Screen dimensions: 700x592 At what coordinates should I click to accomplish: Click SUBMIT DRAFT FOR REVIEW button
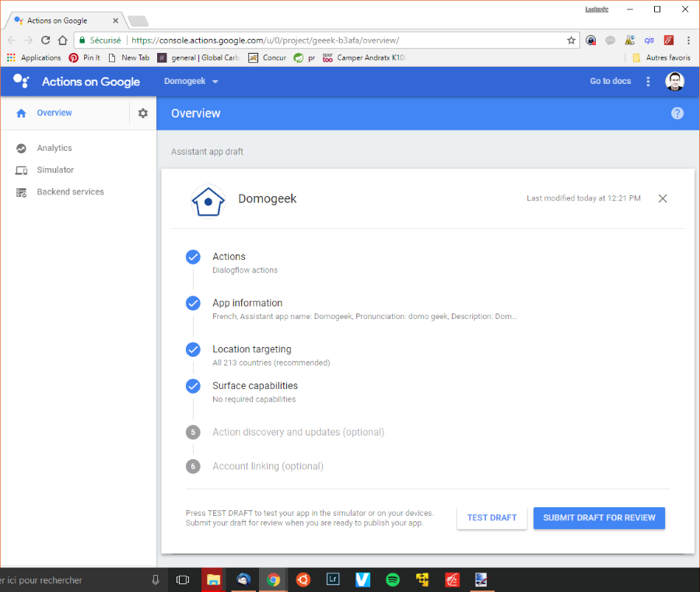click(x=599, y=518)
